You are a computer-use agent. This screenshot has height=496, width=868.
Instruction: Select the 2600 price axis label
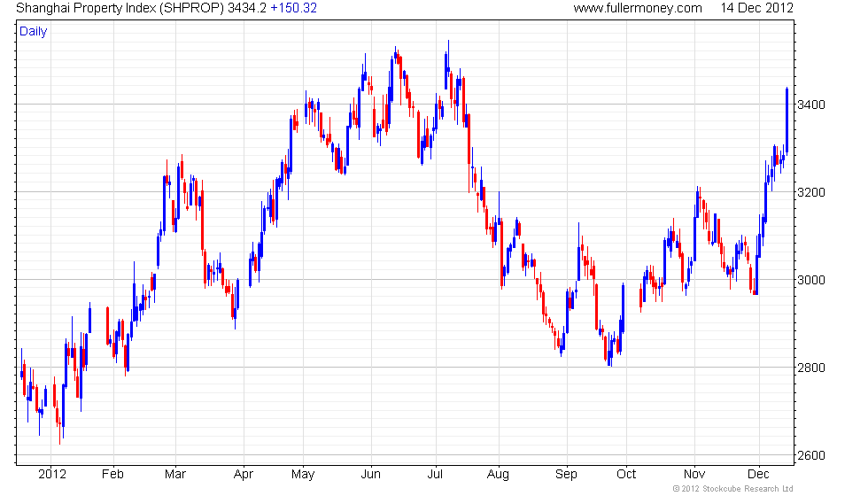coord(811,455)
